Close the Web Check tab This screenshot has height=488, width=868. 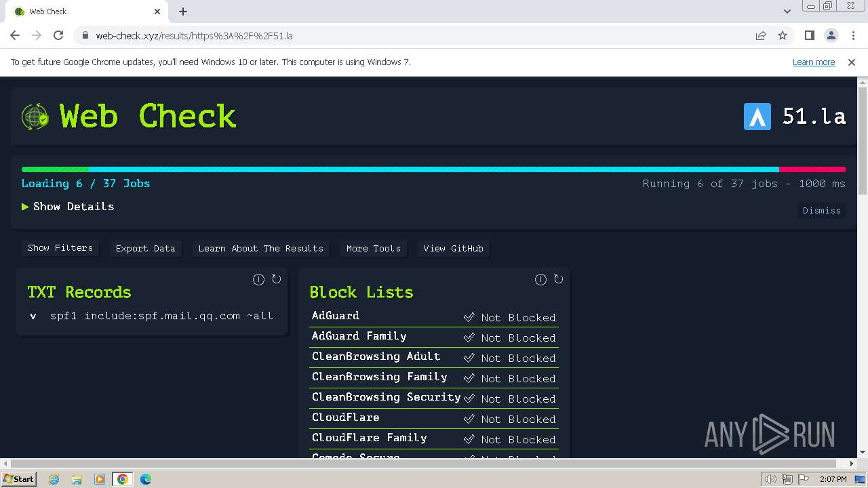[157, 12]
